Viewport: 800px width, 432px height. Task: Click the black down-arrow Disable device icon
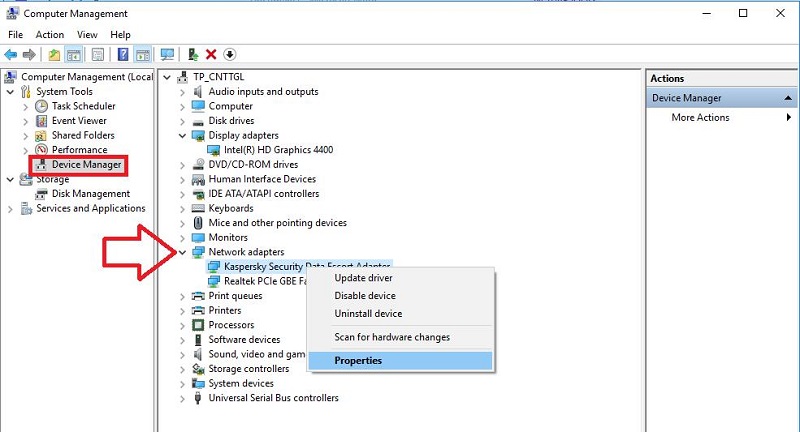click(x=230, y=55)
